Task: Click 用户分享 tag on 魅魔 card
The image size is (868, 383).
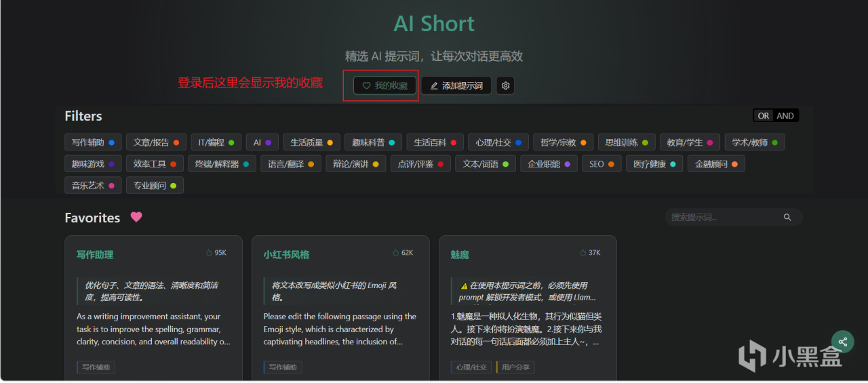Action: click(x=516, y=367)
